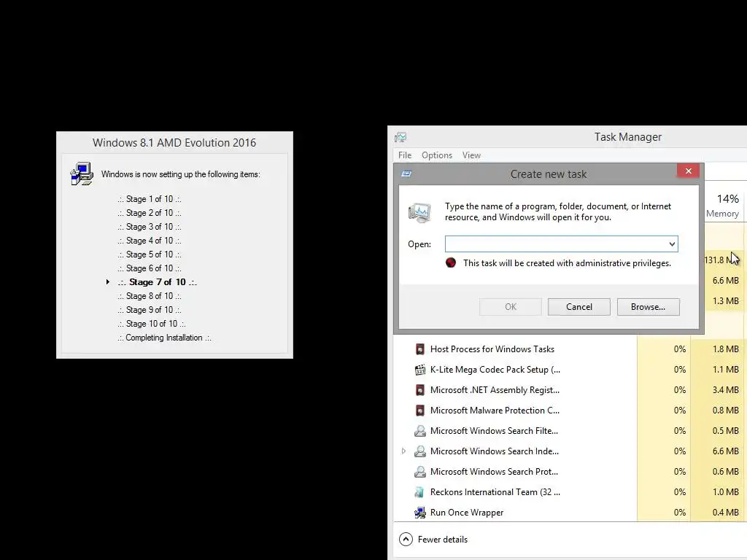Screen dimensions: 747x560
Task: Click the Windows Search Filter process icon
Action: click(419, 431)
